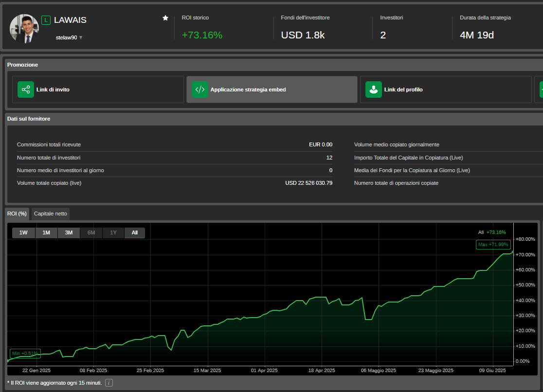Click the Min +0.51% label on chart

click(24, 354)
